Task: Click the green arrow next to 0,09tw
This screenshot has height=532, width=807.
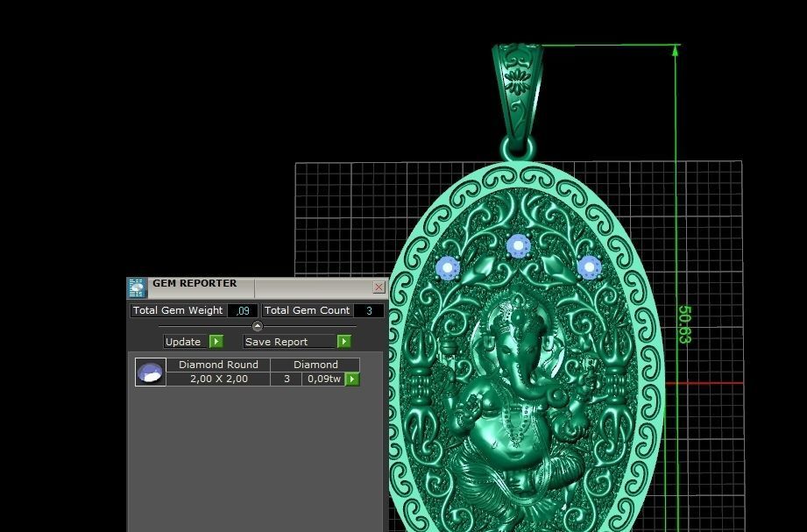Action: point(352,379)
